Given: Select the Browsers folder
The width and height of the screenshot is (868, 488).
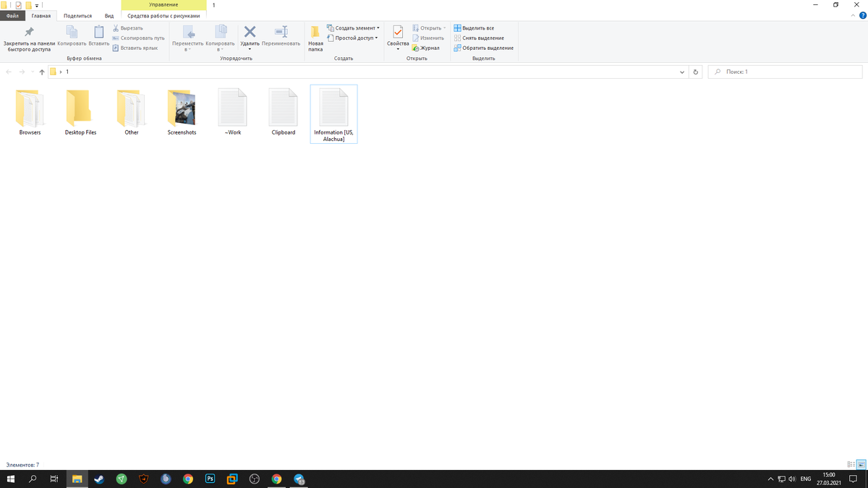Looking at the screenshot, I should click(30, 113).
